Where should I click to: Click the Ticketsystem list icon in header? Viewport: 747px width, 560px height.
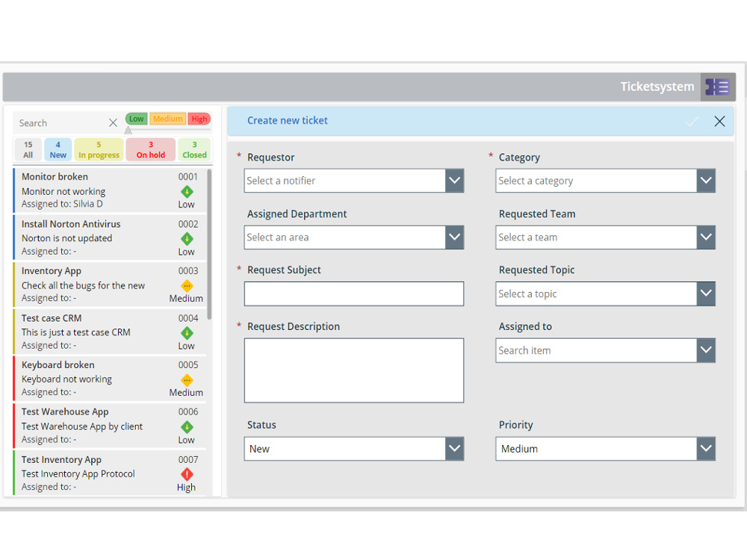point(717,87)
